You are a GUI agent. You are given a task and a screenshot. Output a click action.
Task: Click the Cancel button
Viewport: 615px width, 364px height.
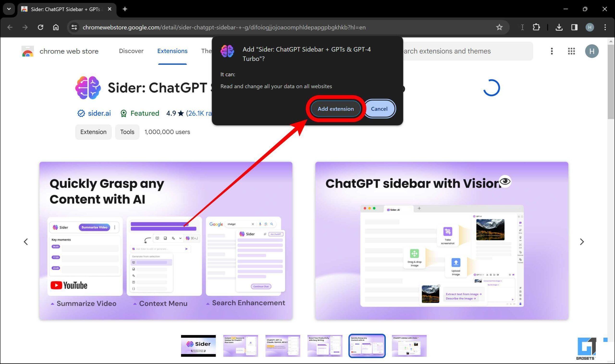point(379,109)
